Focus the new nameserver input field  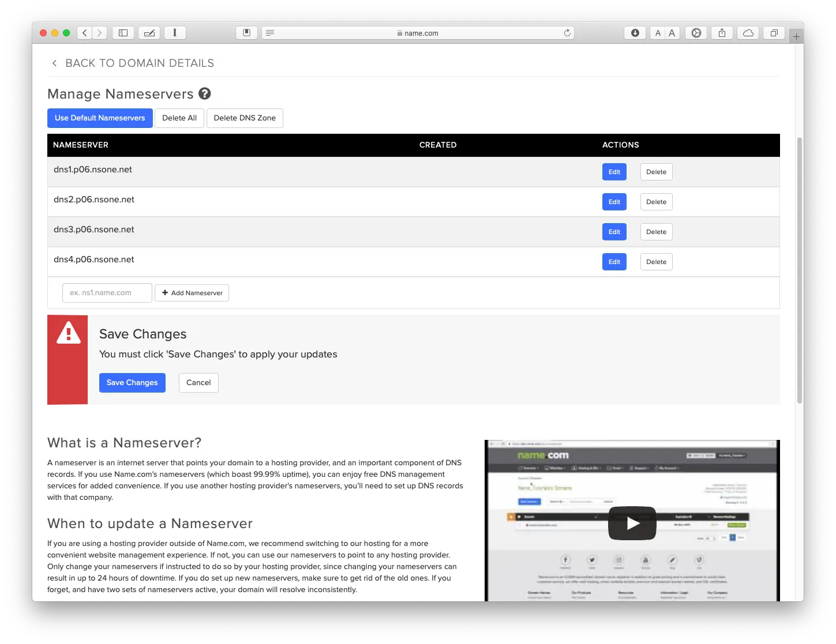point(107,293)
